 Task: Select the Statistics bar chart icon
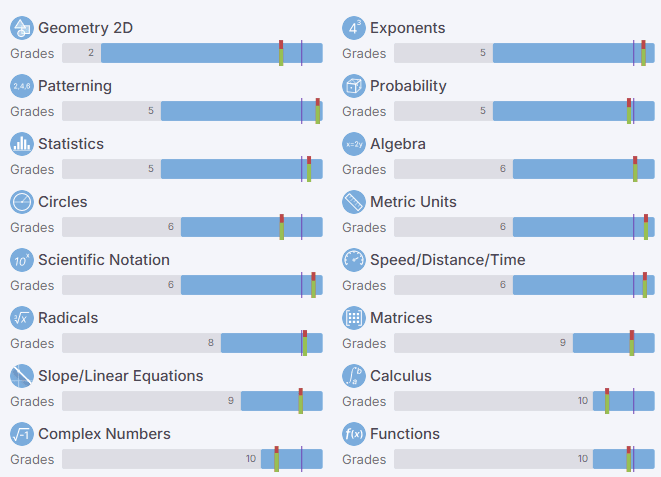22,144
